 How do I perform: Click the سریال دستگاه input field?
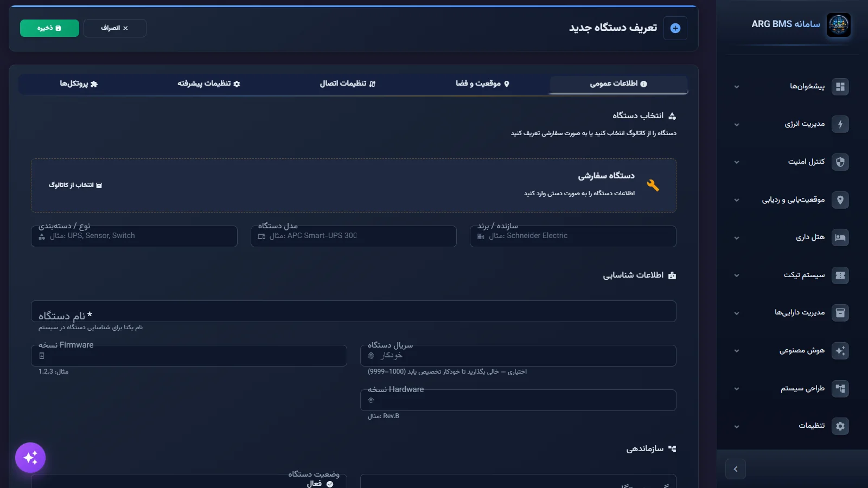[x=518, y=356]
